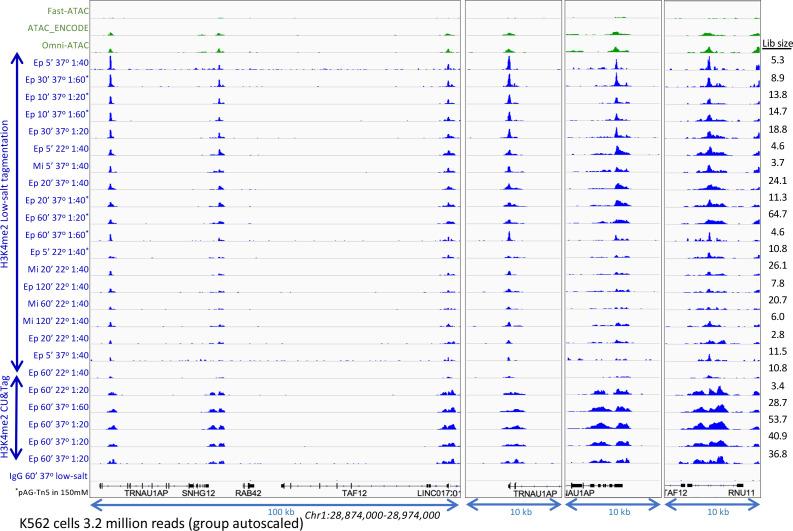Select the Chr1:28,874,000-28,974,000 coordinate text
The image size is (793, 531).
tap(372, 515)
